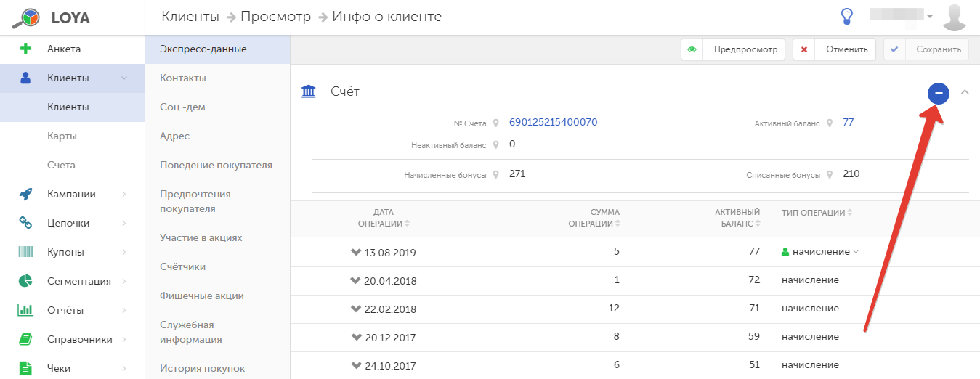This screenshot has height=379, width=980.
Task: Click the rocket icon for Кампании
Action: (x=25, y=194)
